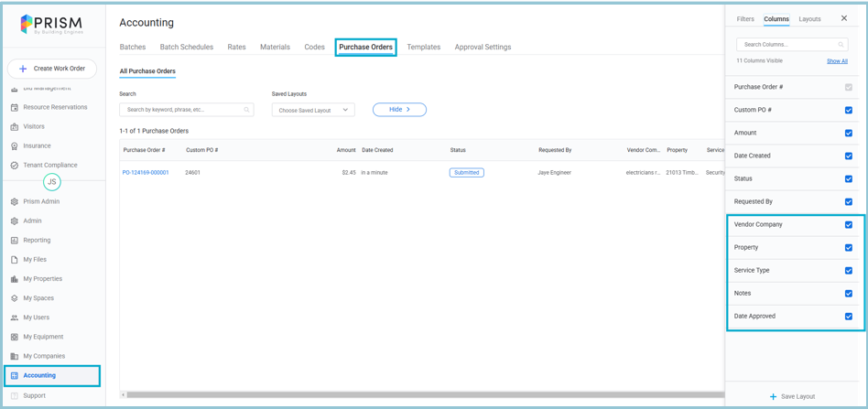This screenshot has height=409, width=868.
Task: Click the Create Work Order button
Action: pyautogui.click(x=52, y=69)
